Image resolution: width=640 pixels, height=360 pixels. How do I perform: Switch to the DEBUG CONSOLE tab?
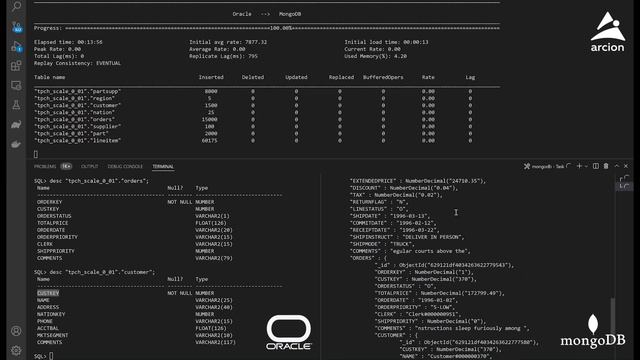[125, 167]
